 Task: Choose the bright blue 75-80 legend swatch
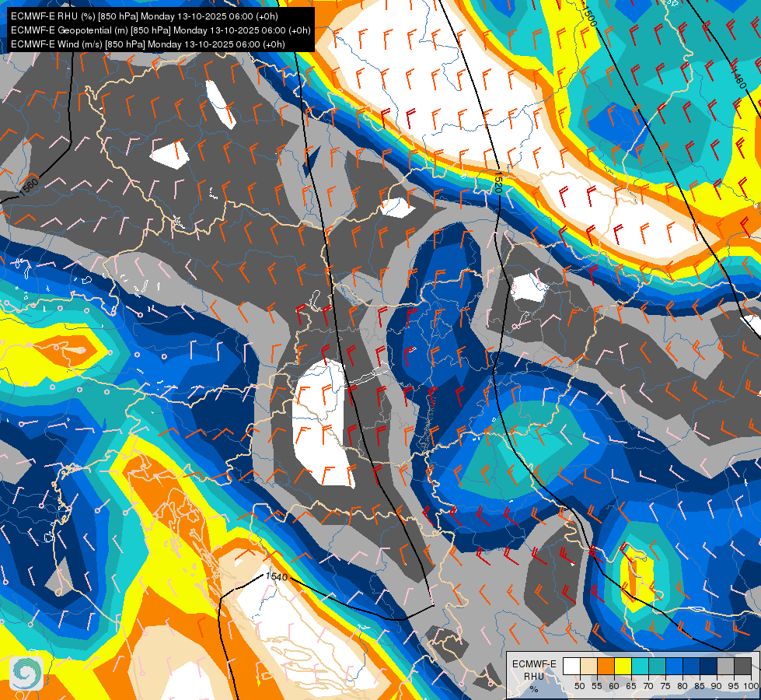675,666
